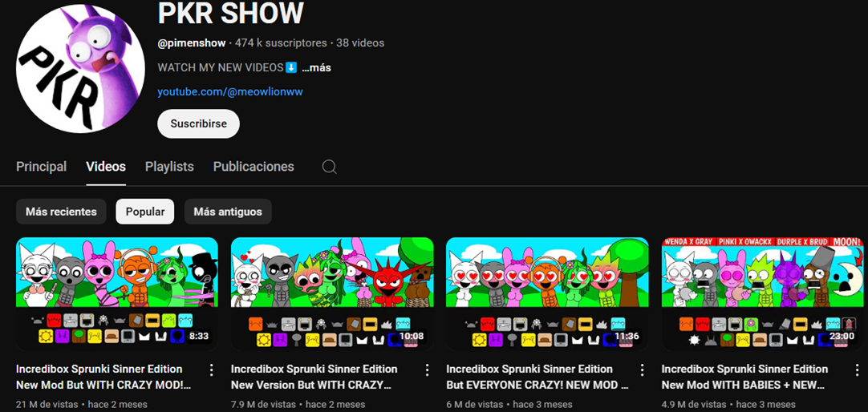Select the Más recientes filter chip
The width and height of the screenshot is (868, 412).
(x=61, y=212)
